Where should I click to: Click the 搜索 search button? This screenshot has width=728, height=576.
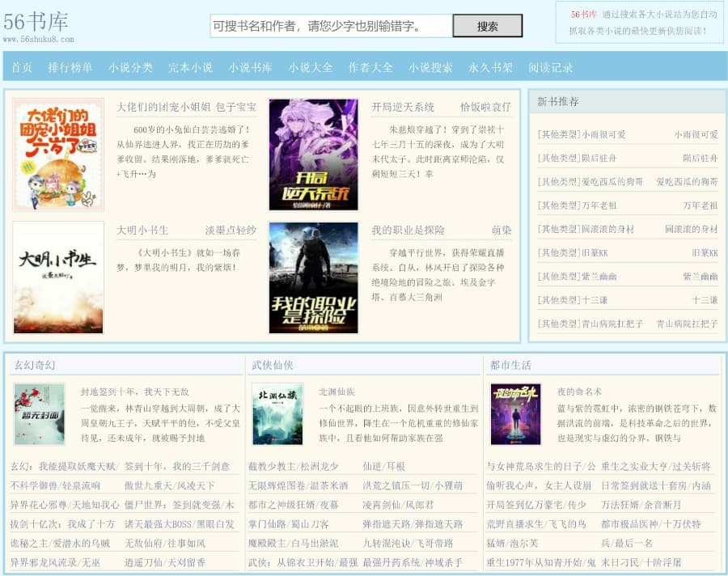pyautogui.click(x=489, y=25)
